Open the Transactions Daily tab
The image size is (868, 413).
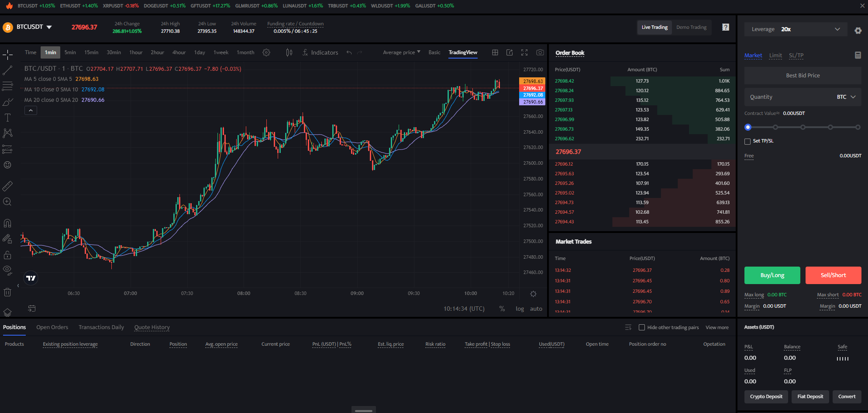click(x=101, y=327)
